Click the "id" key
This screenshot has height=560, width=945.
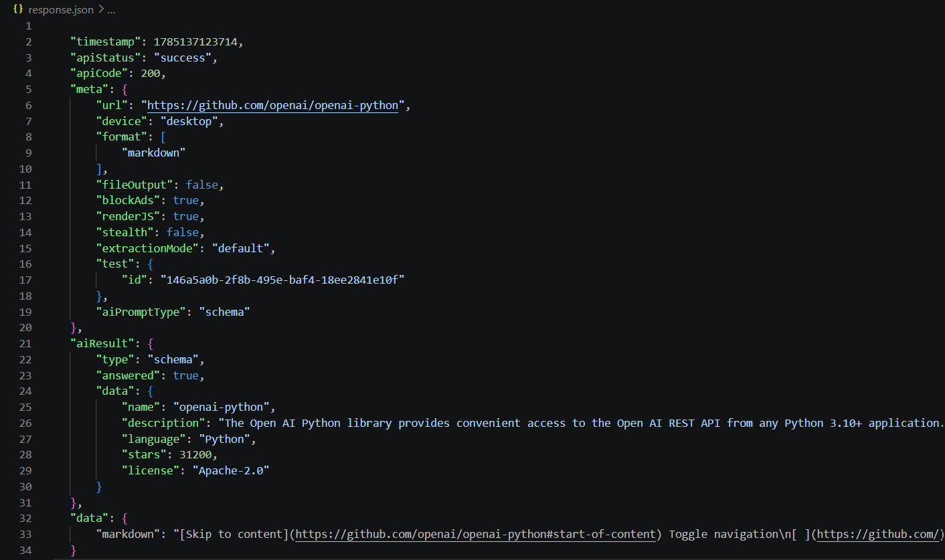point(135,280)
